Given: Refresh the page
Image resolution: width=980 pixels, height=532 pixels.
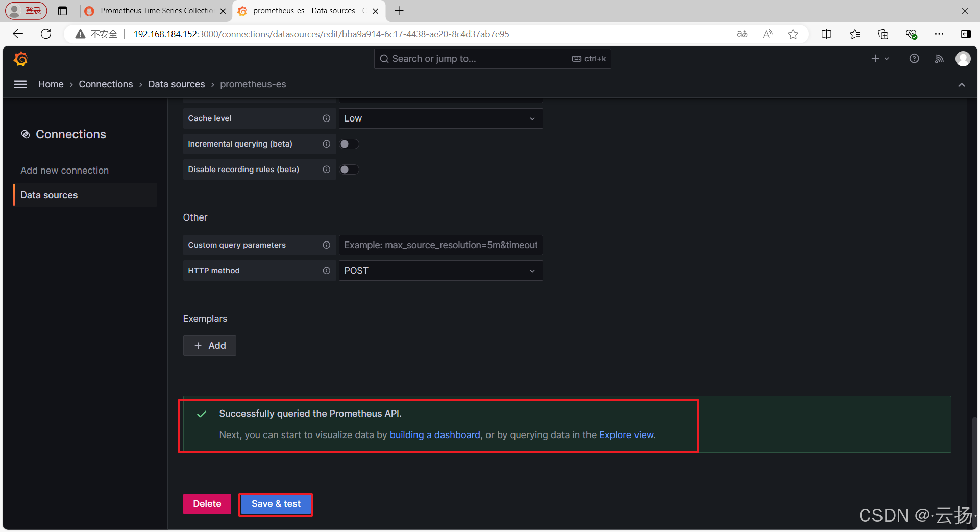Looking at the screenshot, I should click(46, 34).
